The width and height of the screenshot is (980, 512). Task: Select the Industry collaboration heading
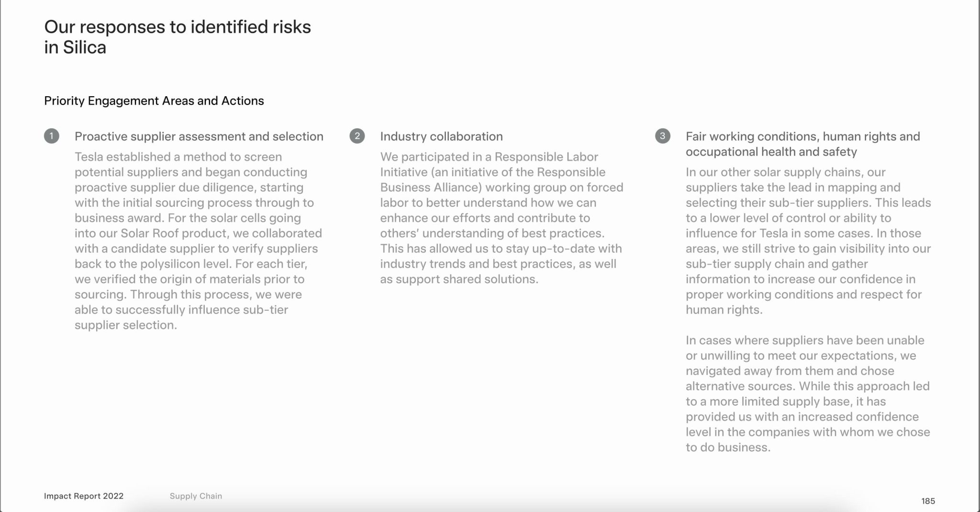[442, 137]
